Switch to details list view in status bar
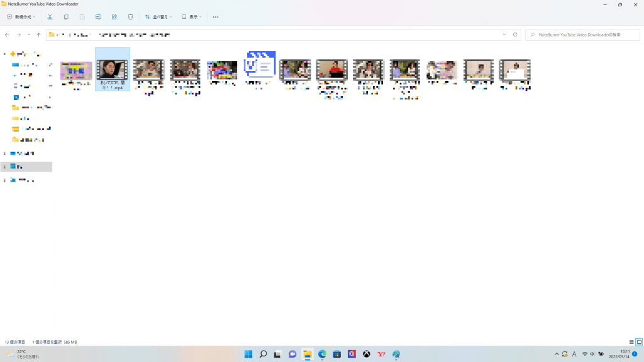The image size is (644, 362). coord(631,342)
